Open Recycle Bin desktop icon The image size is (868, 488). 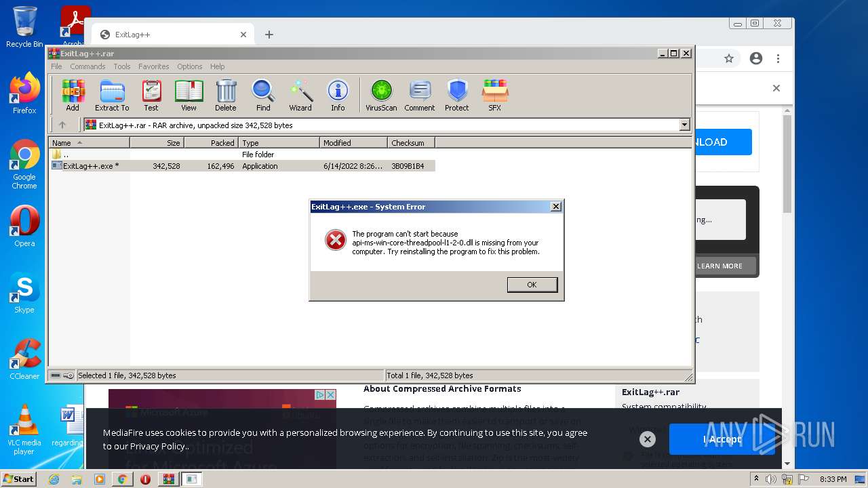(24, 27)
